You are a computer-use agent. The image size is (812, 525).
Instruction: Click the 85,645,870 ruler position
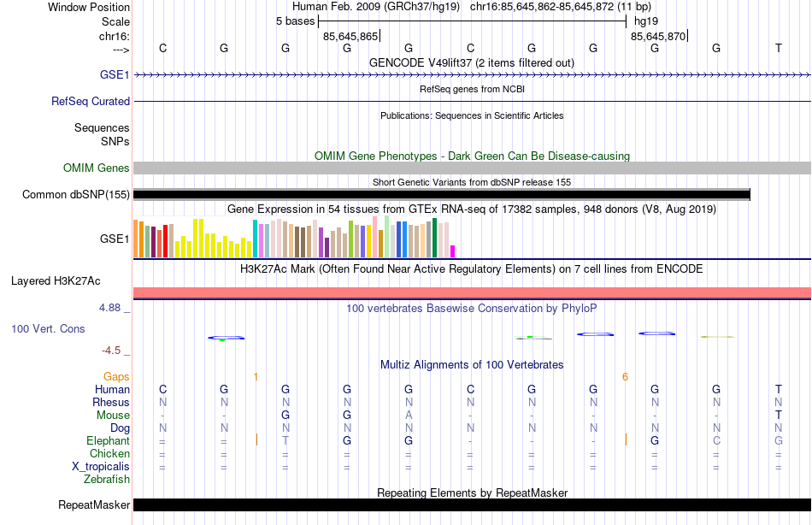[657, 36]
